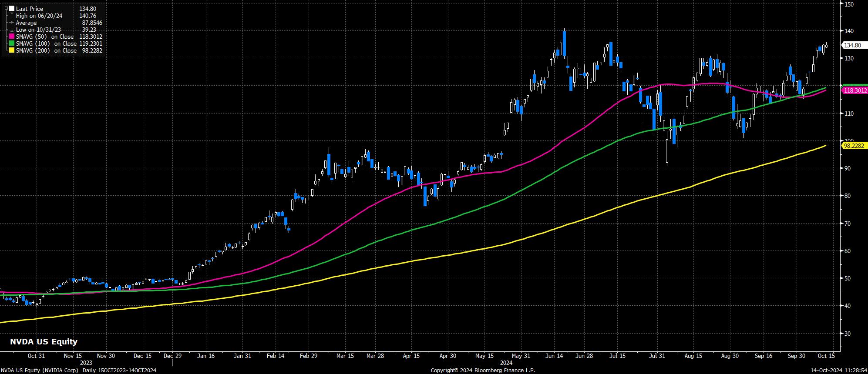
Task: Click the 'Sep 16' date axis label
Action: (763, 356)
